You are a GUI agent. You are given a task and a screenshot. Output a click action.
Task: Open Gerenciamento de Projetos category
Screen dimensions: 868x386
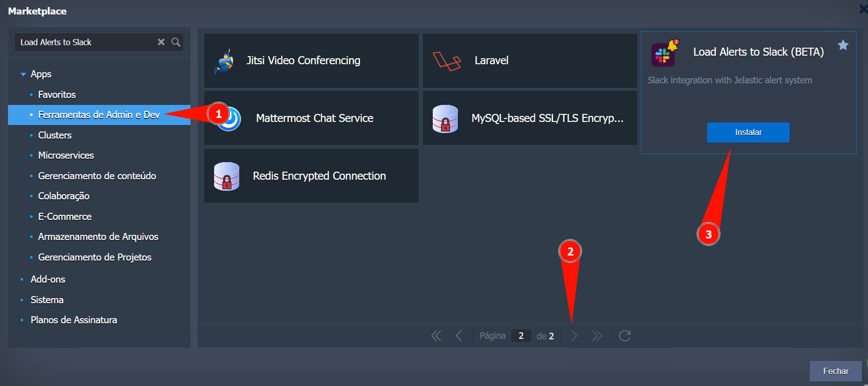[95, 257]
